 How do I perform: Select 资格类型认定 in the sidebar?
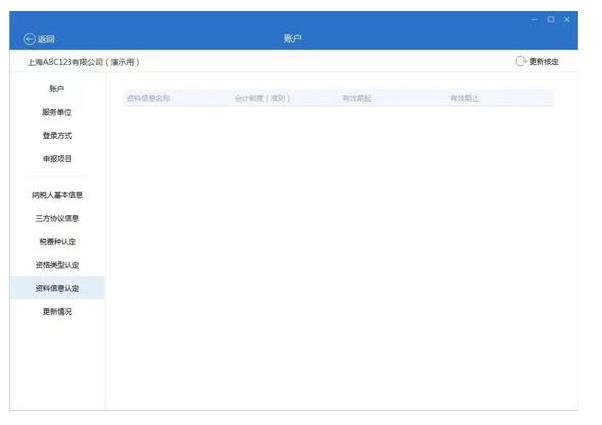click(x=57, y=265)
